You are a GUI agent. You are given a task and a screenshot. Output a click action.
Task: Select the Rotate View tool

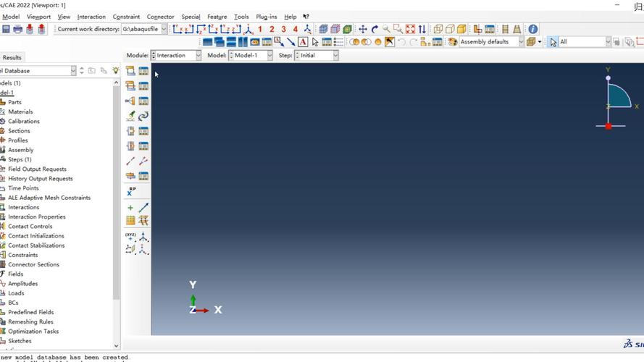tap(375, 29)
